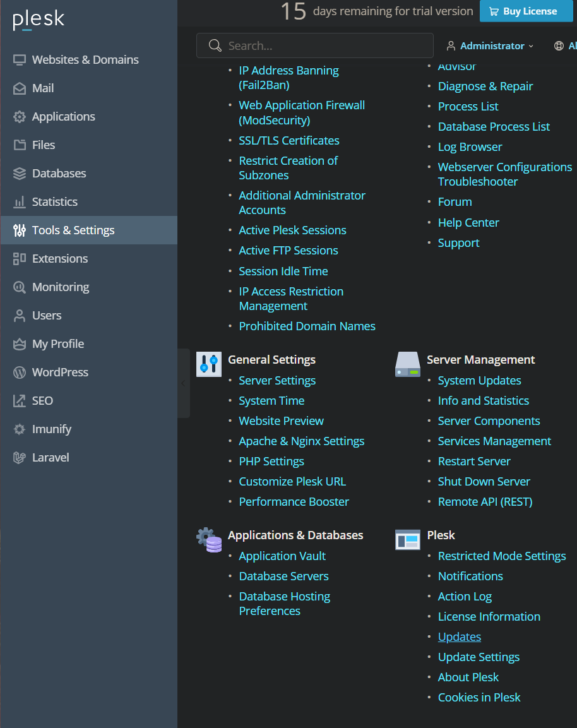Collapse the sidebar with the arrow handle
This screenshot has width=577, height=728.
(x=183, y=383)
